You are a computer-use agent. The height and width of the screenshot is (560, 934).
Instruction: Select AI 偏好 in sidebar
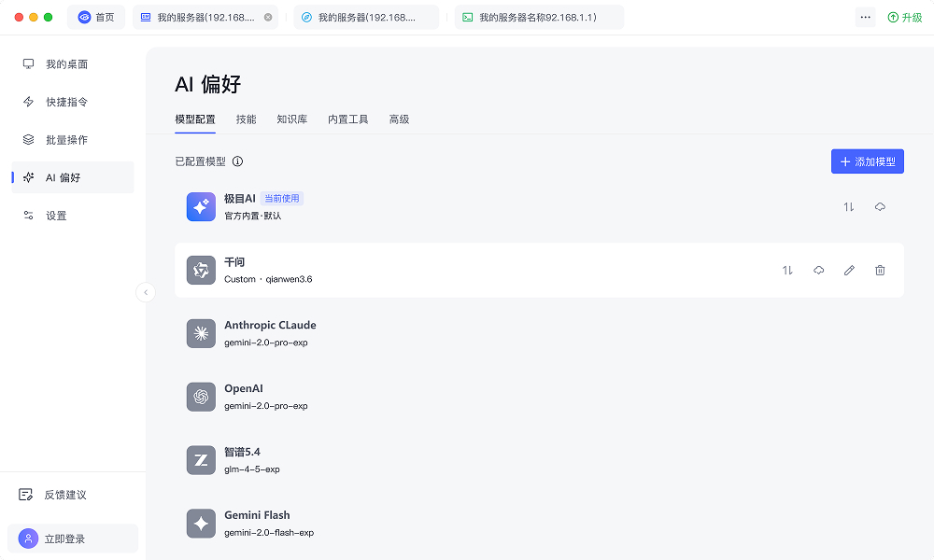(x=73, y=177)
